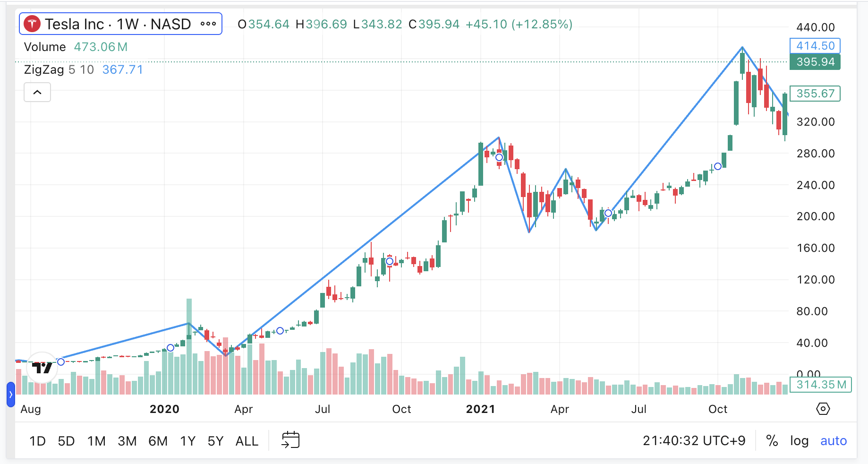Select the Volume indicator legend
Screen dimensions: 868x464
click(45, 47)
